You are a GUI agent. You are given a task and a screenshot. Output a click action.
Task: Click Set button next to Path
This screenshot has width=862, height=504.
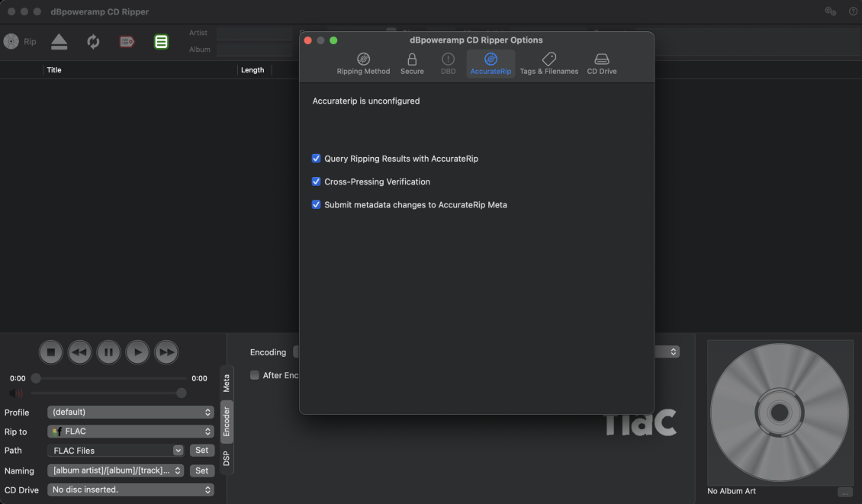click(201, 451)
